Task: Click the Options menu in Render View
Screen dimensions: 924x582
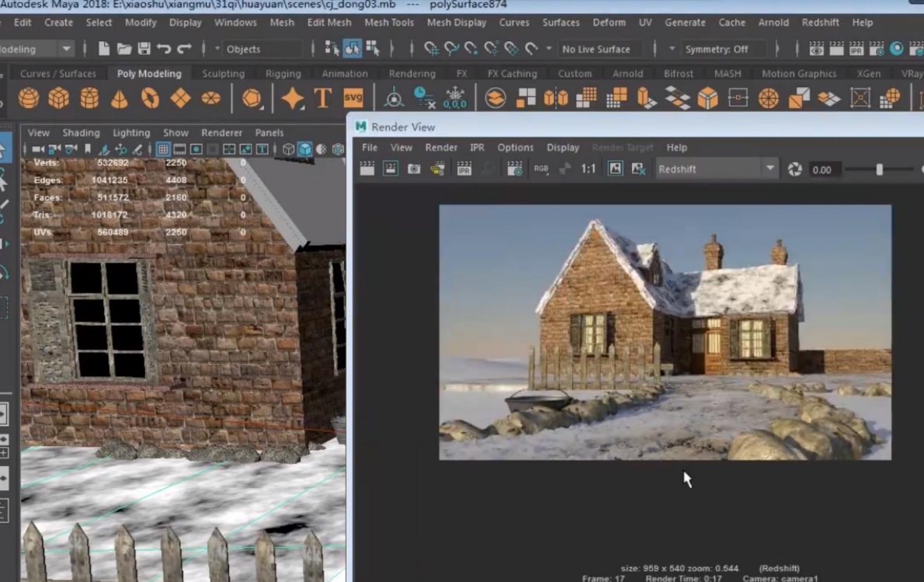Action: [515, 148]
